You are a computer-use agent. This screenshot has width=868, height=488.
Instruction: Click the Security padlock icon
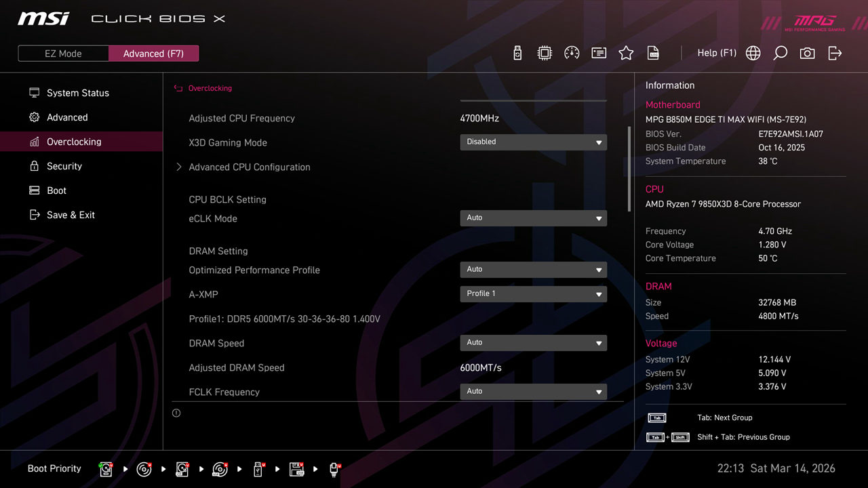[x=34, y=166]
